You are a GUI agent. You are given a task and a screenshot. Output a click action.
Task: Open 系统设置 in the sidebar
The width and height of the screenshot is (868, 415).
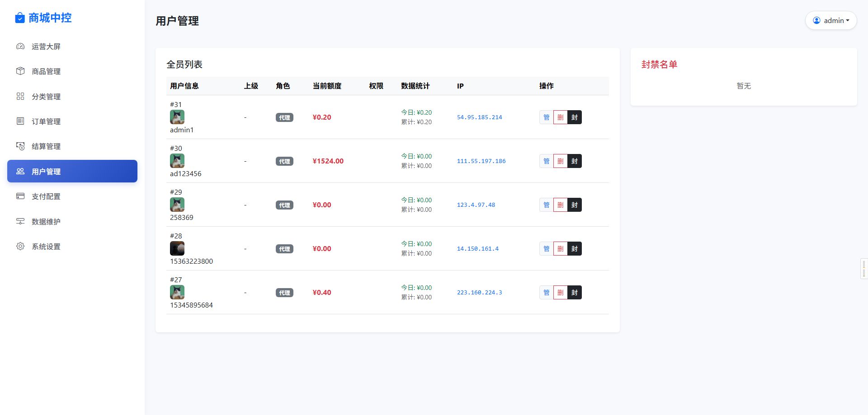click(x=72, y=246)
